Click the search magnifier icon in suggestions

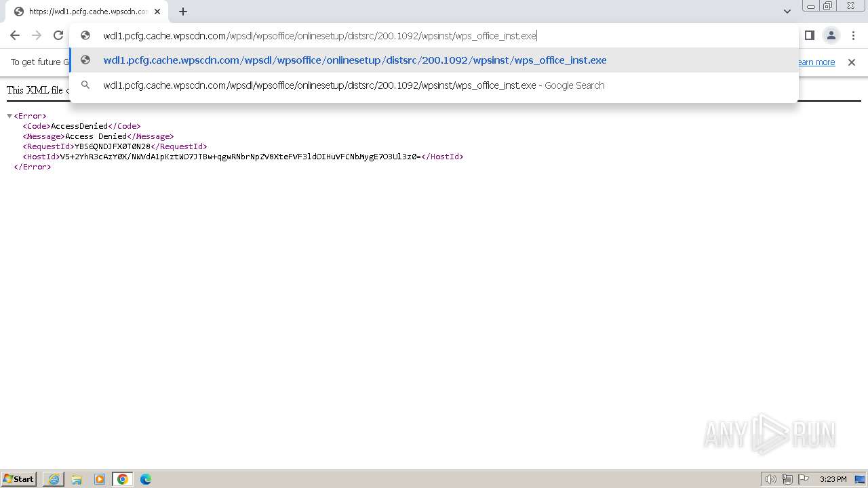pos(85,85)
